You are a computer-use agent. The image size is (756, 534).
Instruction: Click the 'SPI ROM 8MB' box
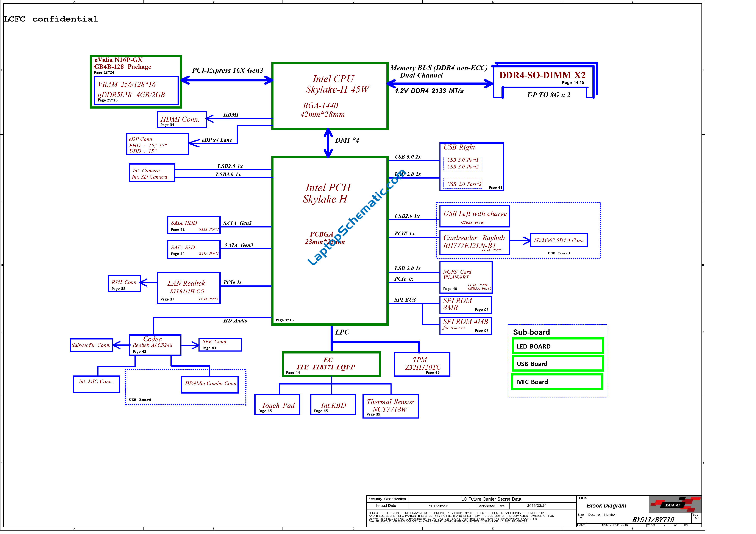tap(465, 305)
